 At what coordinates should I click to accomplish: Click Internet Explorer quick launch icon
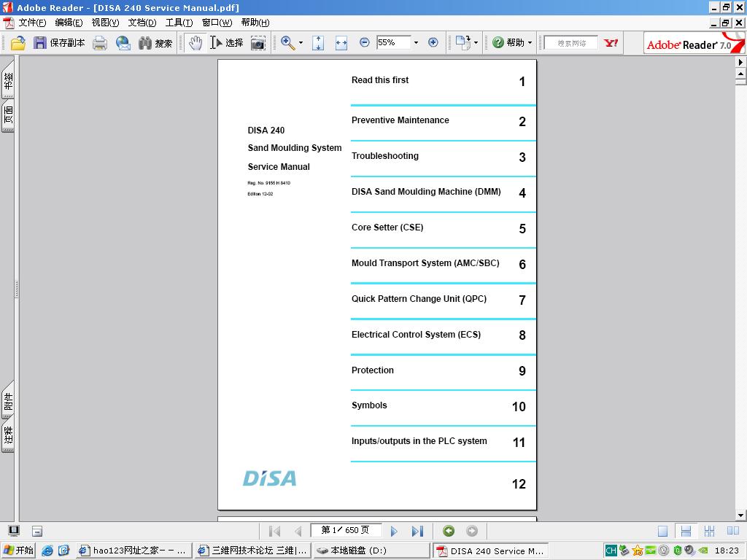[x=47, y=551]
